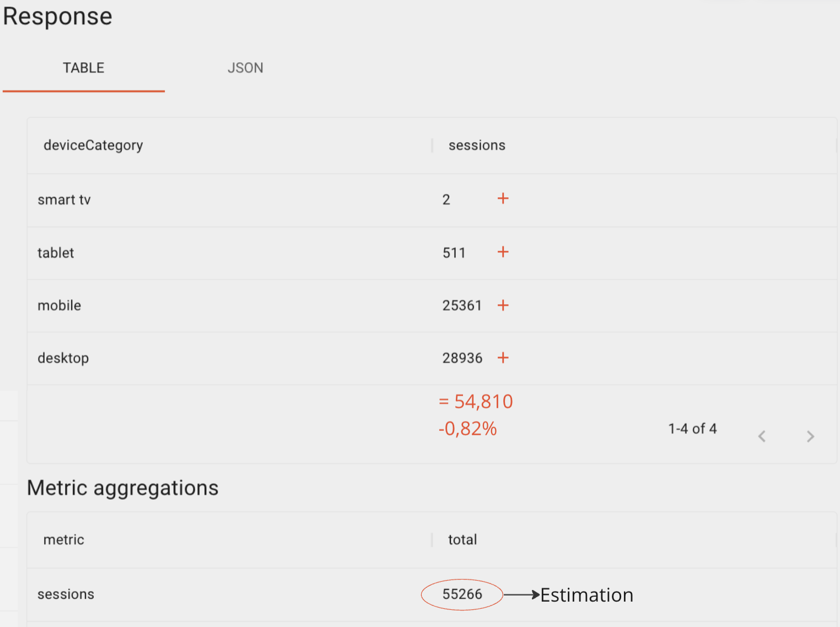Click the plus icon next to 511
This screenshot has width=840, height=627.
pos(503,252)
